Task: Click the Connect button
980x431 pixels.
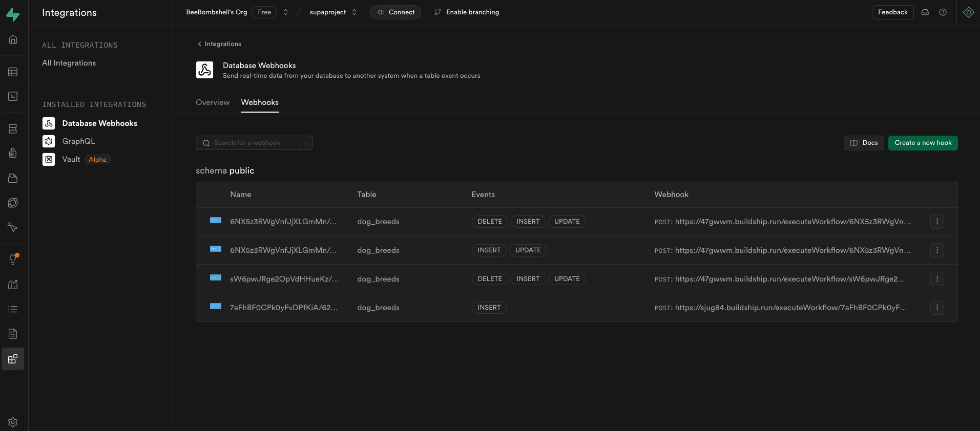Action: [395, 12]
